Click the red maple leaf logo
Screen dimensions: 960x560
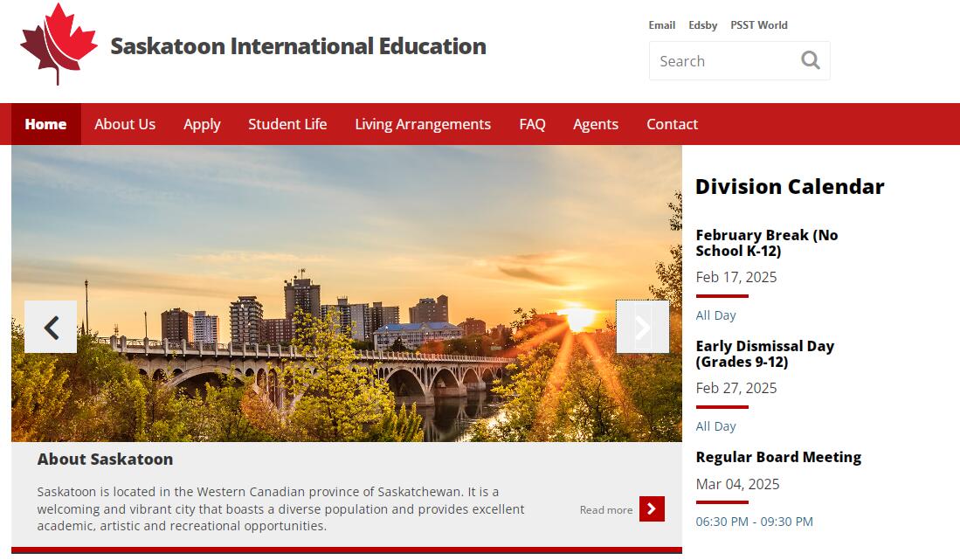pyautogui.click(x=58, y=44)
